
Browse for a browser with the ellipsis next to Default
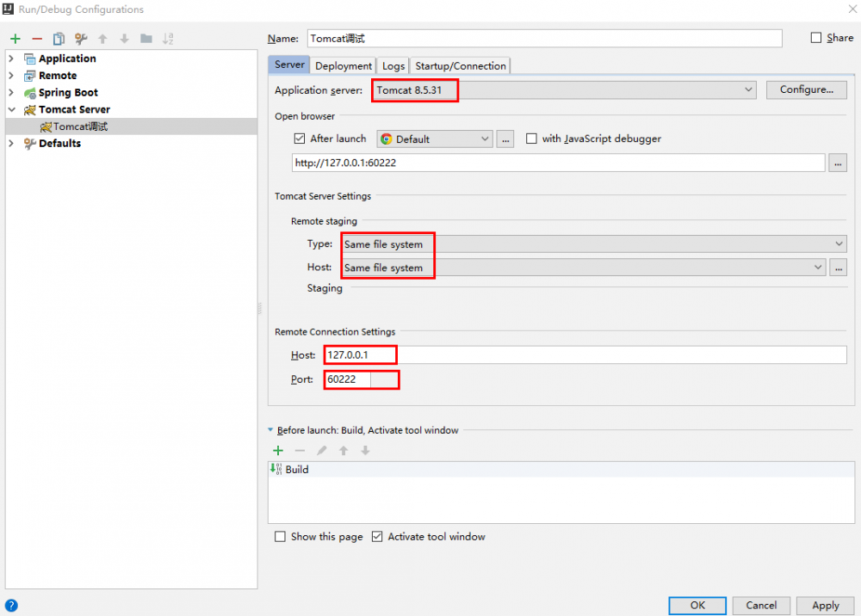(x=505, y=139)
